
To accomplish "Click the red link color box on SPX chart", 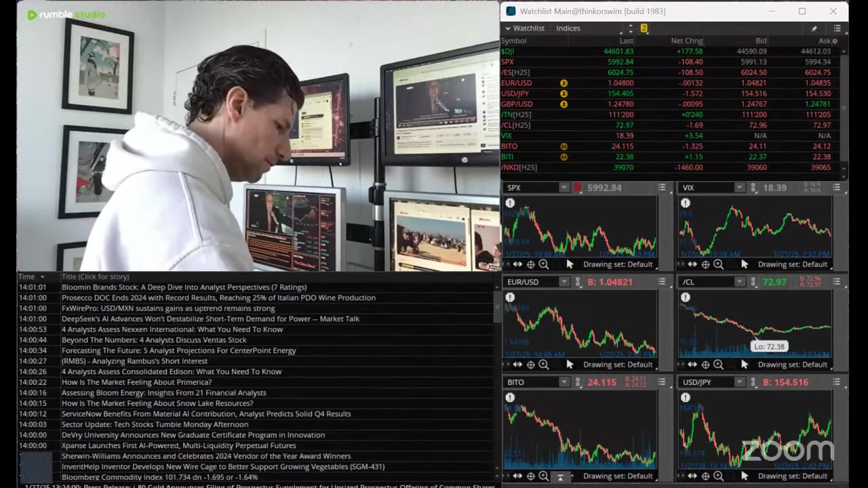I will [578, 188].
